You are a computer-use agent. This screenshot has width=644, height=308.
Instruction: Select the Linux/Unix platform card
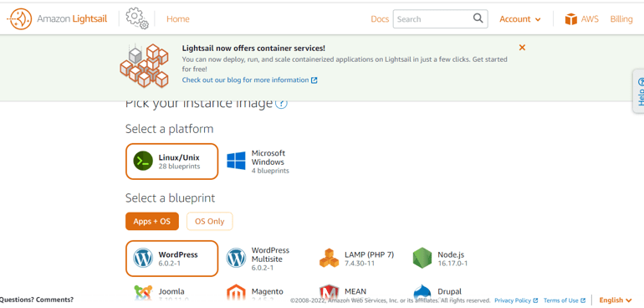click(171, 162)
